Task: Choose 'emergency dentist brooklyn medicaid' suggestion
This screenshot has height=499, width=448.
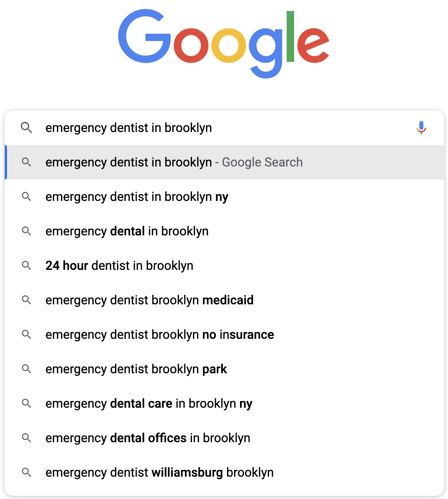Action: coord(224,300)
